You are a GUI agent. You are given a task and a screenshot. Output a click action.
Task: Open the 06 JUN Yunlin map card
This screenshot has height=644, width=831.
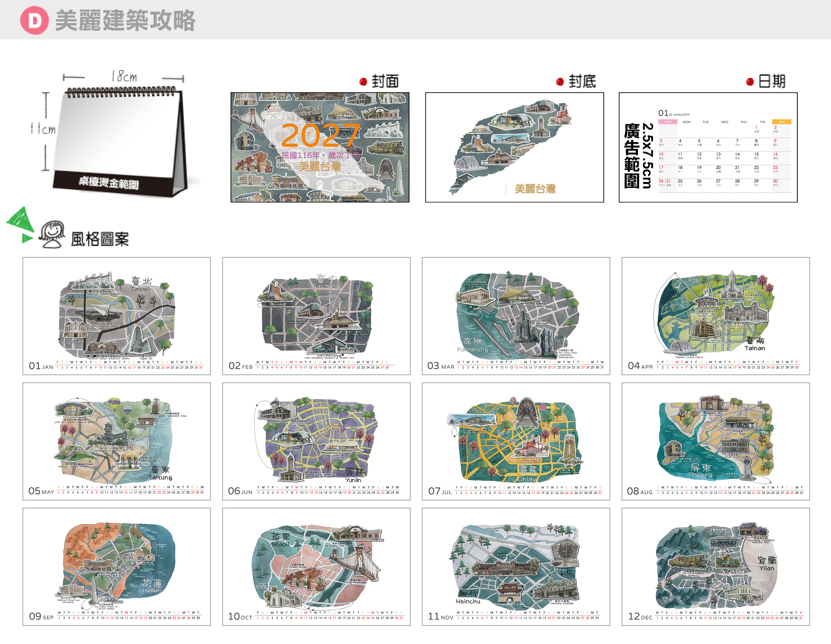(x=316, y=442)
